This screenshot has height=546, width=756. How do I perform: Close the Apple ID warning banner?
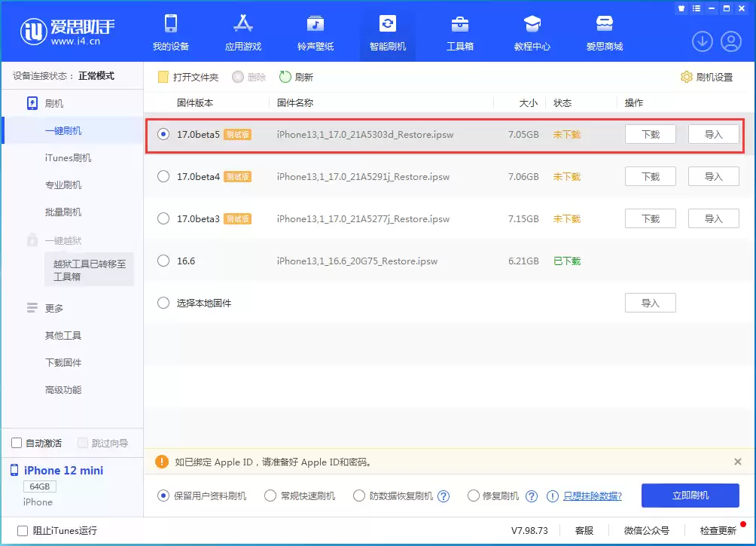click(x=737, y=462)
